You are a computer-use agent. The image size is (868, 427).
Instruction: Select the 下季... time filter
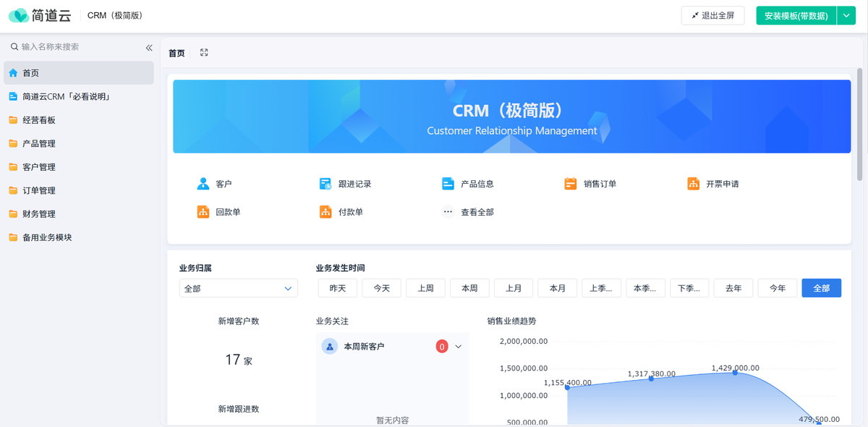(x=689, y=288)
